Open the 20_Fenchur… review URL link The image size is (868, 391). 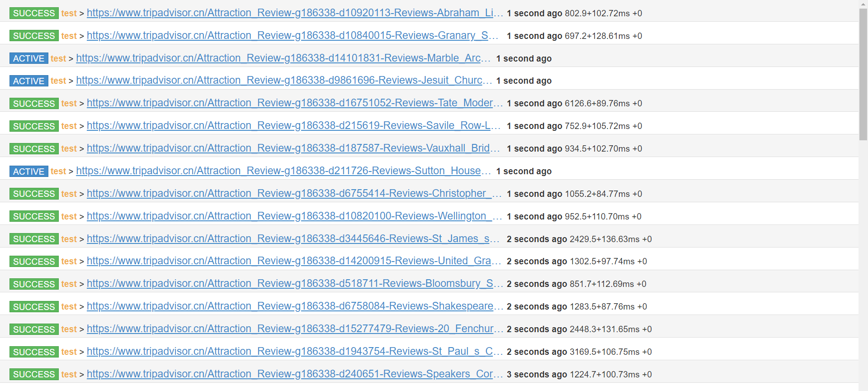point(295,329)
